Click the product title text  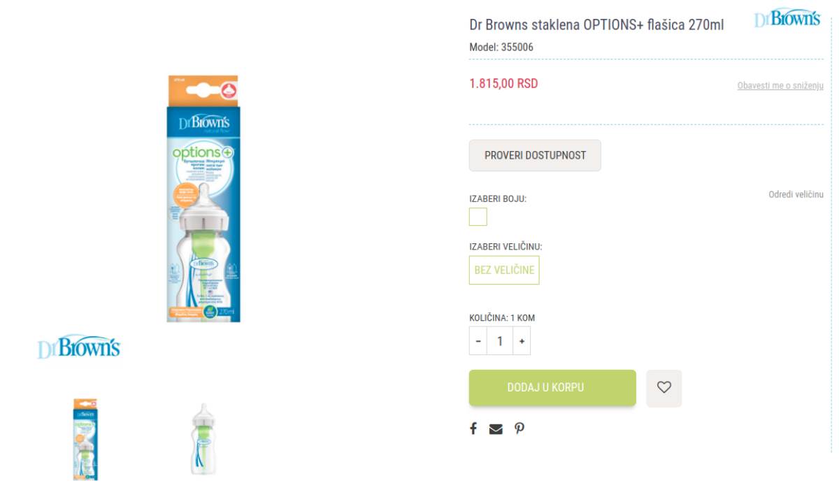point(596,25)
